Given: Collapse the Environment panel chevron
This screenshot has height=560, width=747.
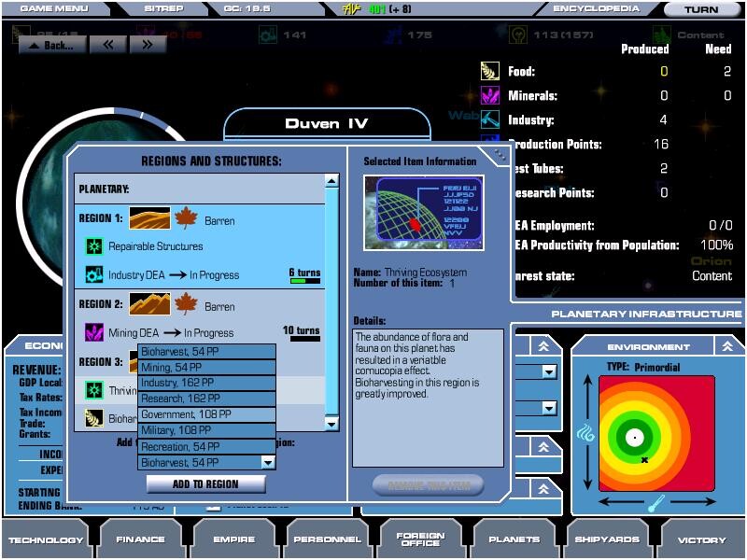Looking at the screenshot, I should [x=727, y=346].
